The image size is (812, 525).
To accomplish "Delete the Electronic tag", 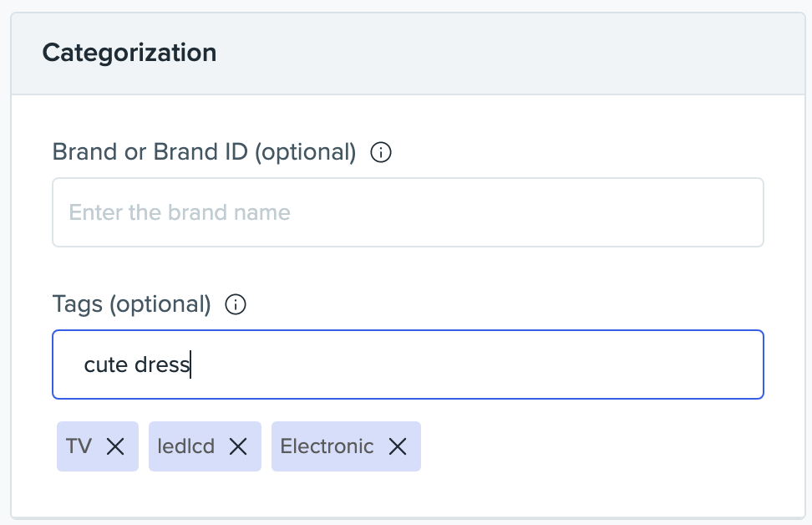I will click(x=398, y=446).
